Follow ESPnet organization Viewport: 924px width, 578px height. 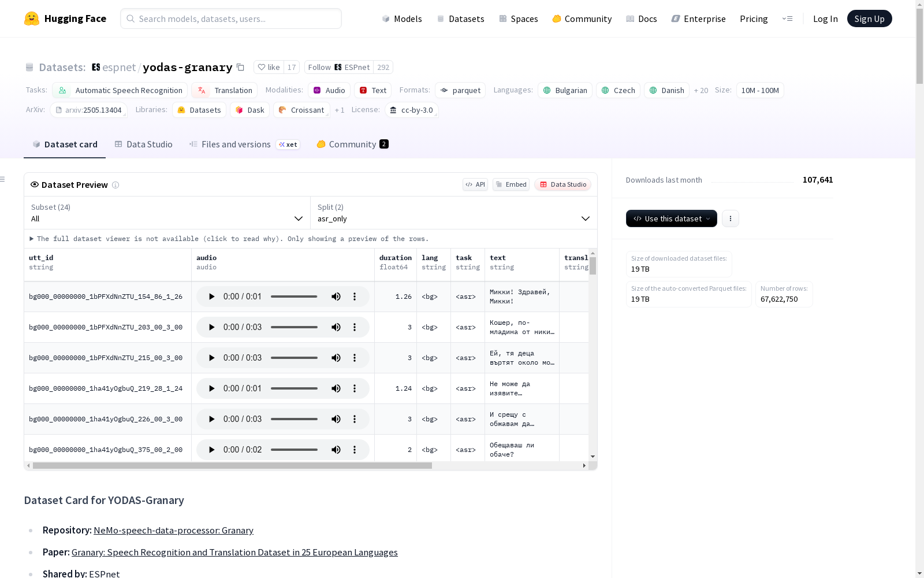coord(339,67)
